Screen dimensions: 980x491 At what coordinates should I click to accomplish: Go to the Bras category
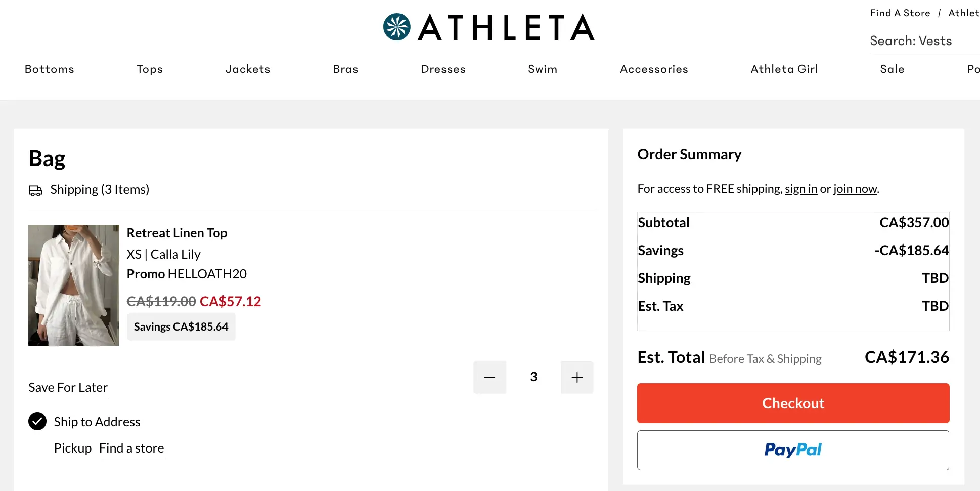pyautogui.click(x=345, y=69)
